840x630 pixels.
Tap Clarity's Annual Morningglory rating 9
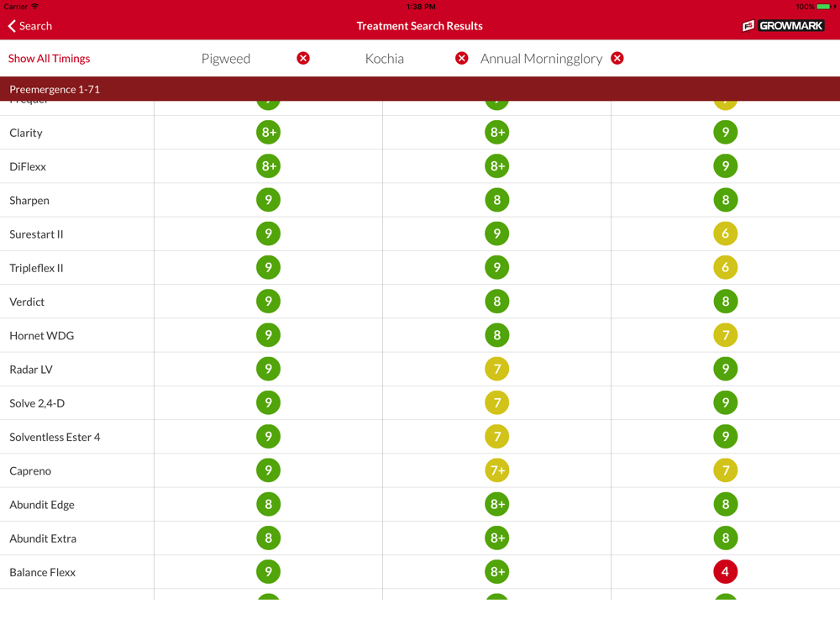click(726, 133)
